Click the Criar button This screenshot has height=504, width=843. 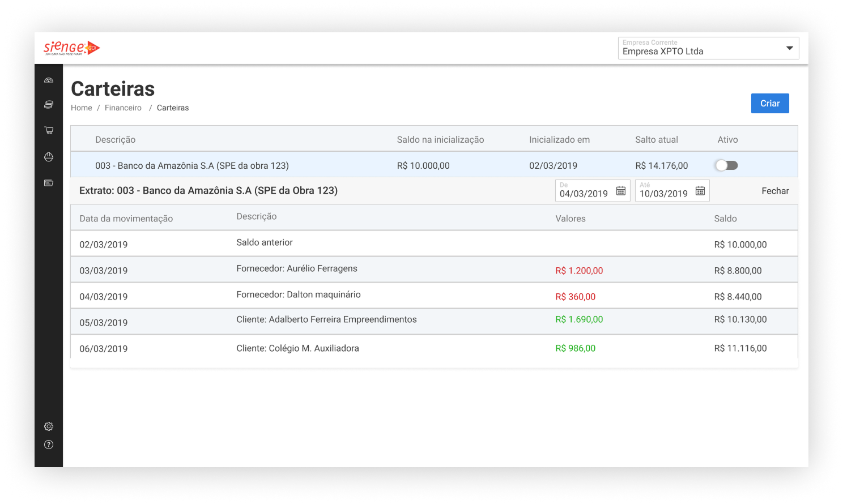click(769, 103)
